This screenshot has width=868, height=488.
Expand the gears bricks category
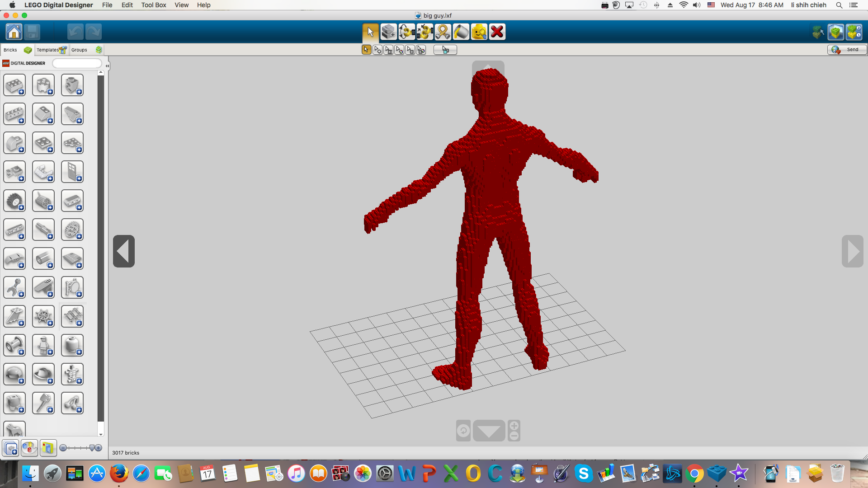[x=72, y=230]
